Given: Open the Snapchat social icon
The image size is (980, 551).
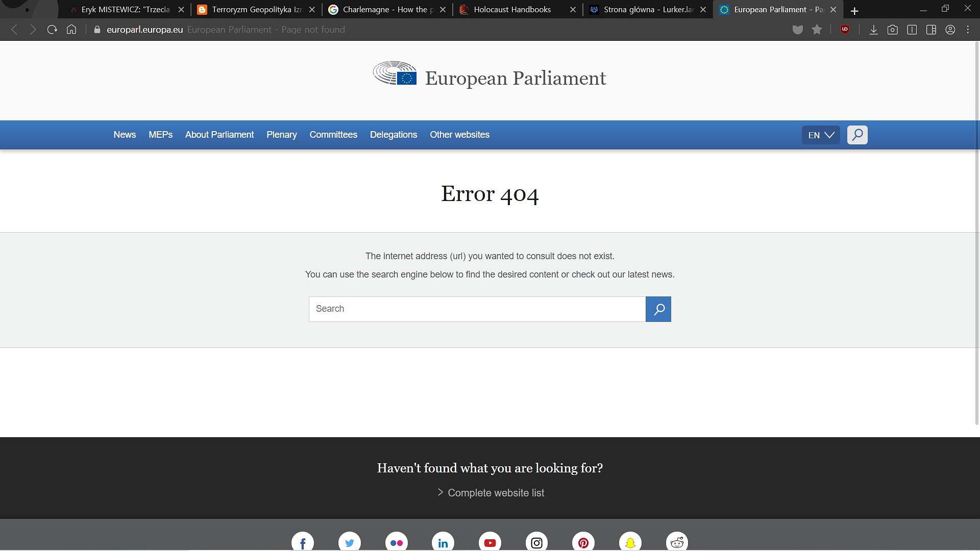Looking at the screenshot, I should click(x=630, y=542).
